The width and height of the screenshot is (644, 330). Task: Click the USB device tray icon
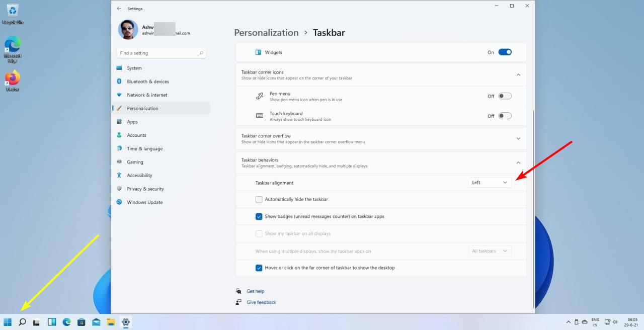(577, 322)
